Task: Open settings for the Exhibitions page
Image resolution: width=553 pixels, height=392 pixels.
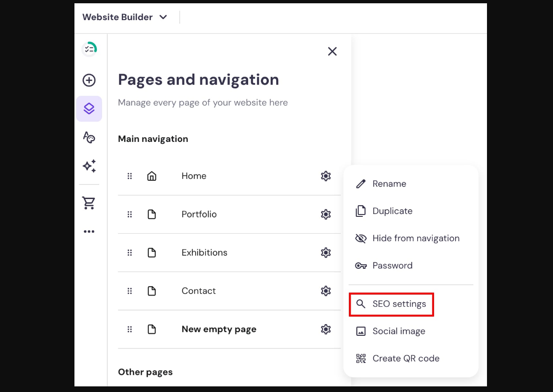Action: click(x=325, y=252)
